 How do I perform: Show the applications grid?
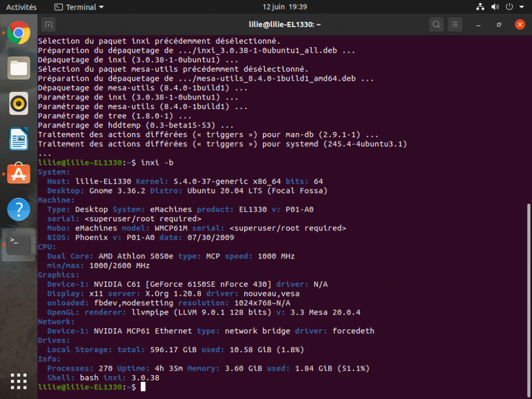[19, 381]
